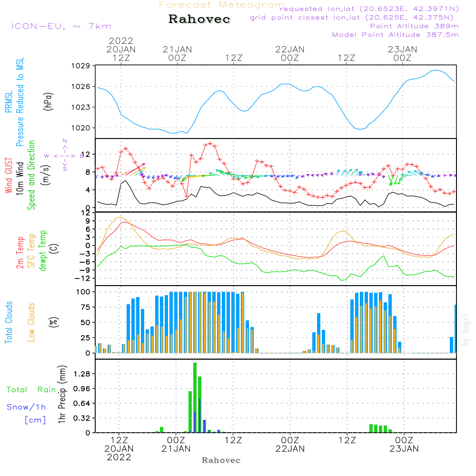The width and height of the screenshot is (476, 476).
Task: Click the grid point closest lon,lat text
Action: pyautogui.click(x=352, y=18)
